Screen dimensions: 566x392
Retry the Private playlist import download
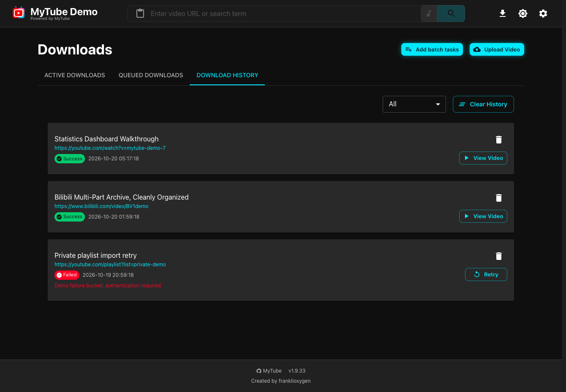(x=486, y=275)
